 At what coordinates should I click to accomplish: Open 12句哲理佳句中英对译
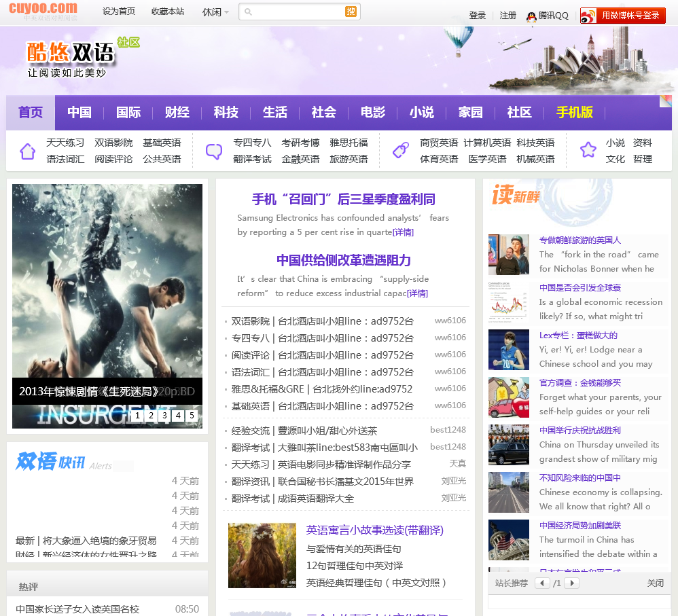(x=355, y=566)
